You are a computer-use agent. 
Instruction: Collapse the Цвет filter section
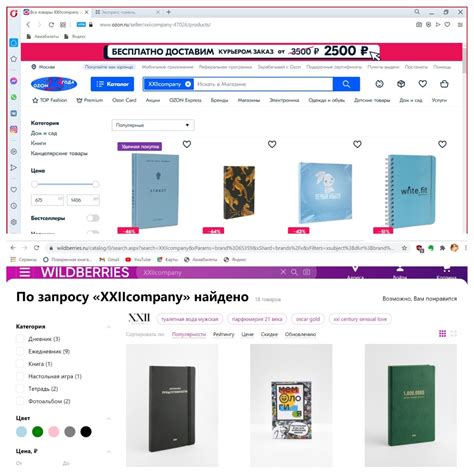point(109,418)
